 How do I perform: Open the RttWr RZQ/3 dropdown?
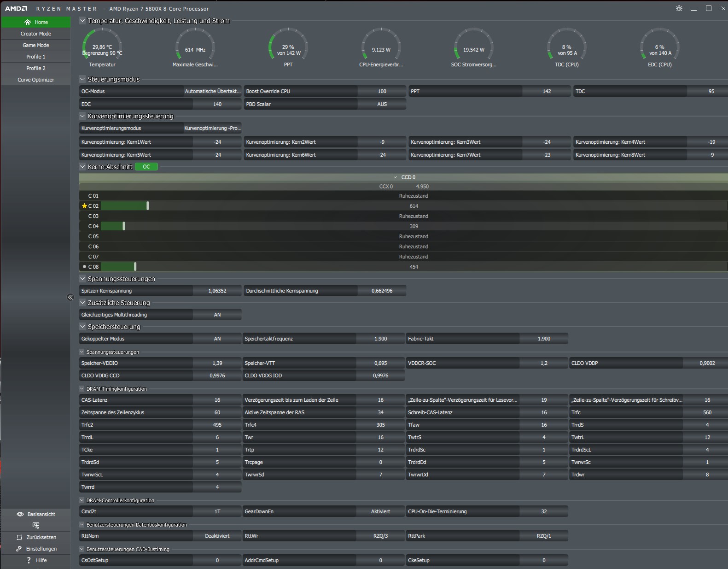[380, 536]
